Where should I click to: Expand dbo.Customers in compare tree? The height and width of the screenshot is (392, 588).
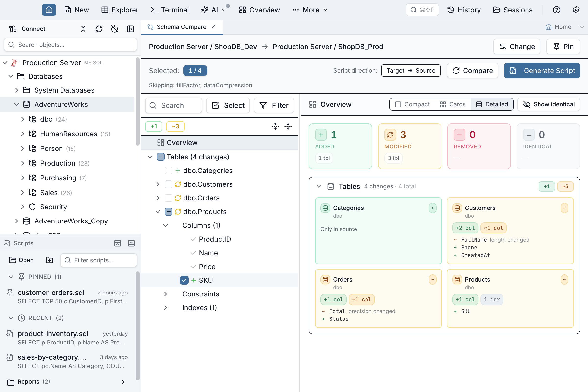(158, 184)
